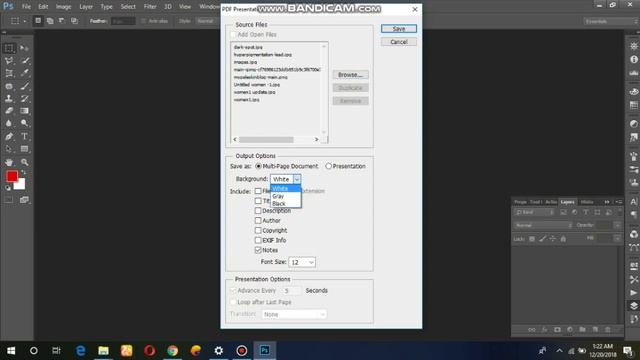The height and width of the screenshot is (360, 640).
Task: Select the Rectangular Marquee tool
Action: (x=9, y=48)
